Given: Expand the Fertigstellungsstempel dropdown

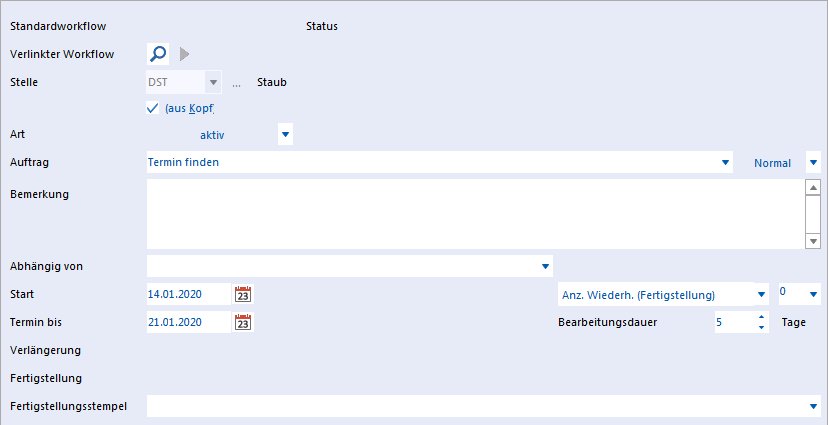Looking at the screenshot, I should (x=813, y=406).
